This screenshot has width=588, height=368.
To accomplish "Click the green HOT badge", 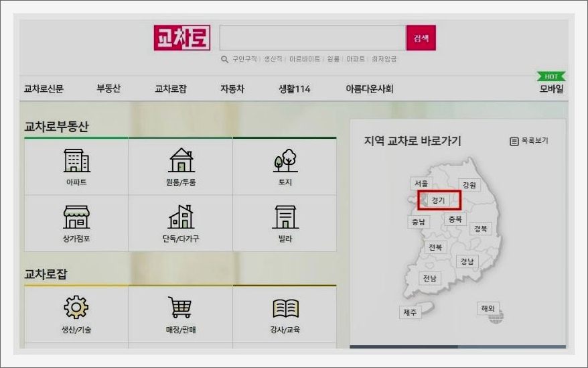I will click(x=551, y=76).
